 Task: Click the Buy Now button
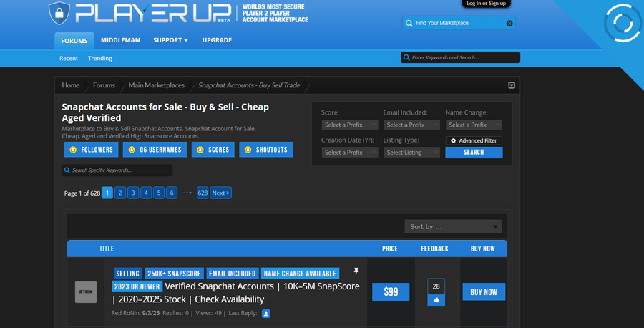click(x=484, y=292)
